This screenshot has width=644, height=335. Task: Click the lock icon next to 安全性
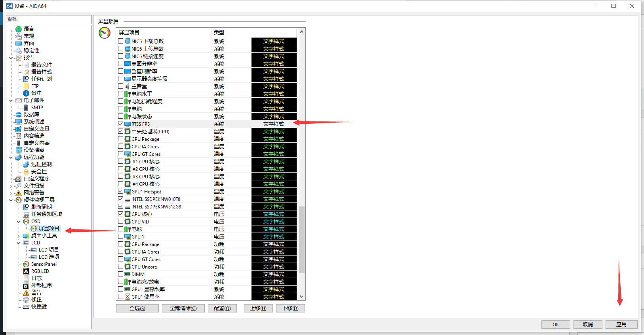(26, 172)
